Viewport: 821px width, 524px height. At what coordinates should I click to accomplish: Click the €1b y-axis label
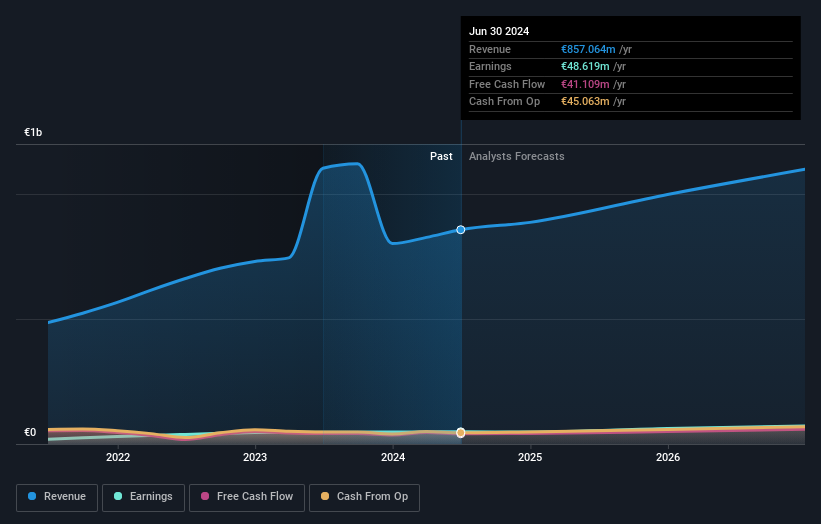[33, 132]
